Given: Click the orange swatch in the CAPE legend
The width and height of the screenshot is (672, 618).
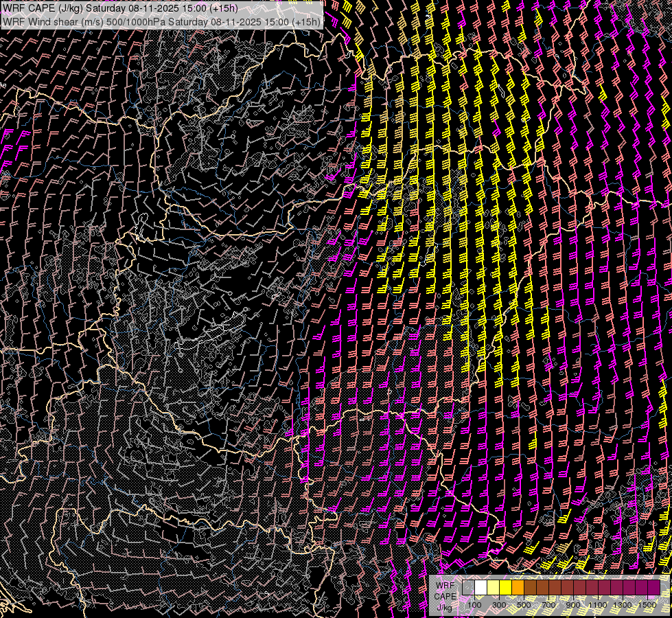Looking at the screenshot, I should coord(518,587).
